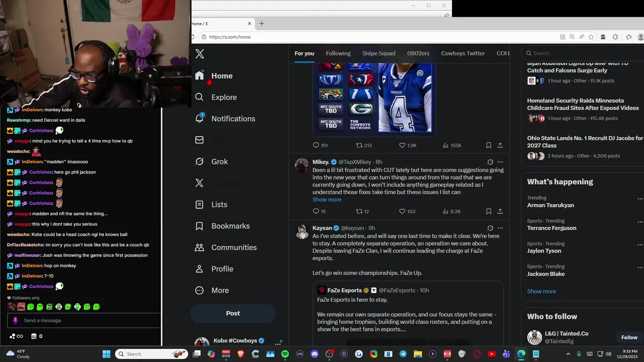The image size is (644, 362).
Task: Share Mikey's post
Action: pyautogui.click(x=500, y=212)
